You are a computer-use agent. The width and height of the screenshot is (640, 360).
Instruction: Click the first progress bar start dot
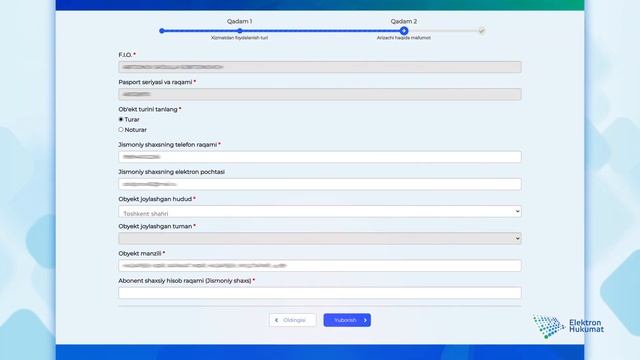162,31
